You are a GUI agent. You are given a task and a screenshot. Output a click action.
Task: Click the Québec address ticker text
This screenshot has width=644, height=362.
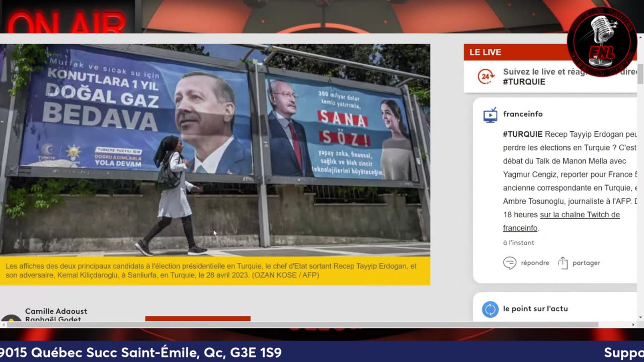(x=141, y=353)
